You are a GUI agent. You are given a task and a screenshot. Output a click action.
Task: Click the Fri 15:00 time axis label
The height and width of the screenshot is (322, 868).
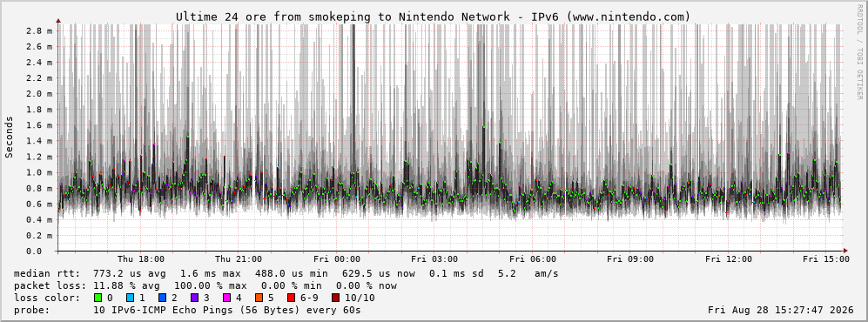826,259
